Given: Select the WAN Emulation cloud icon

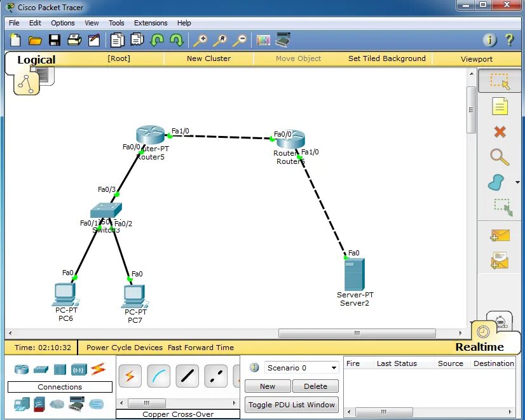Looking at the screenshot, I should (57, 404).
